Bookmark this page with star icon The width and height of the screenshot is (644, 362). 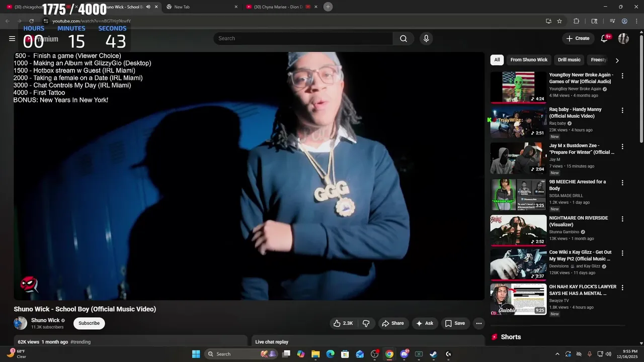tap(559, 21)
